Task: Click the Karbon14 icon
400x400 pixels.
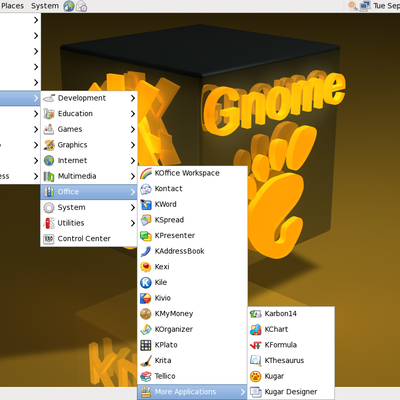Action: click(x=256, y=314)
